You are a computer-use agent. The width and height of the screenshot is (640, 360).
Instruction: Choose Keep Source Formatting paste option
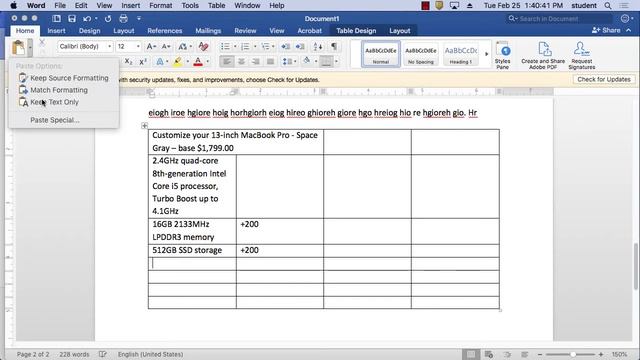click(x=64, y=78)
